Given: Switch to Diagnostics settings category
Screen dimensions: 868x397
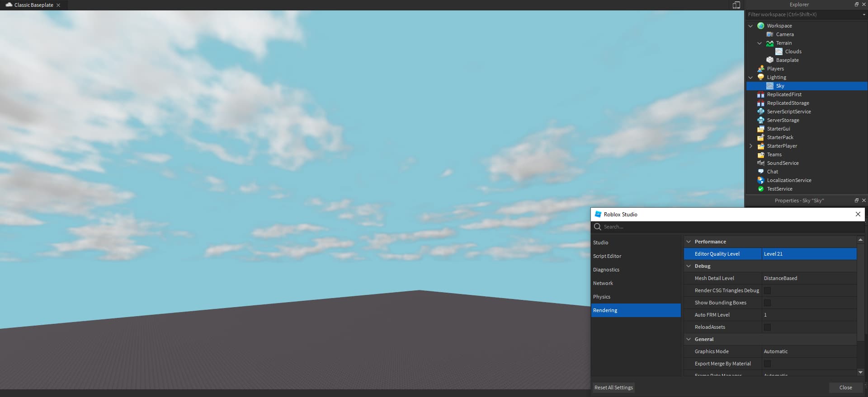Looking at the screenshot, I should (636, 270).
